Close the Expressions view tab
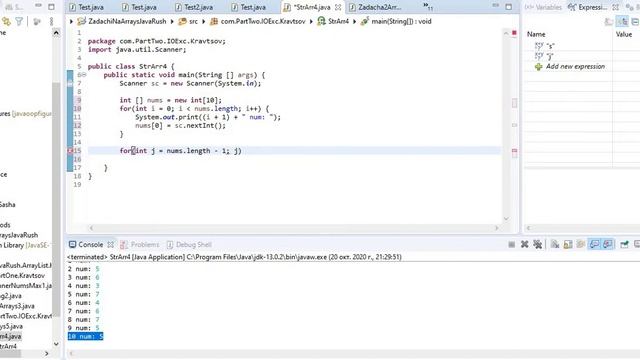 coord(616,7)
